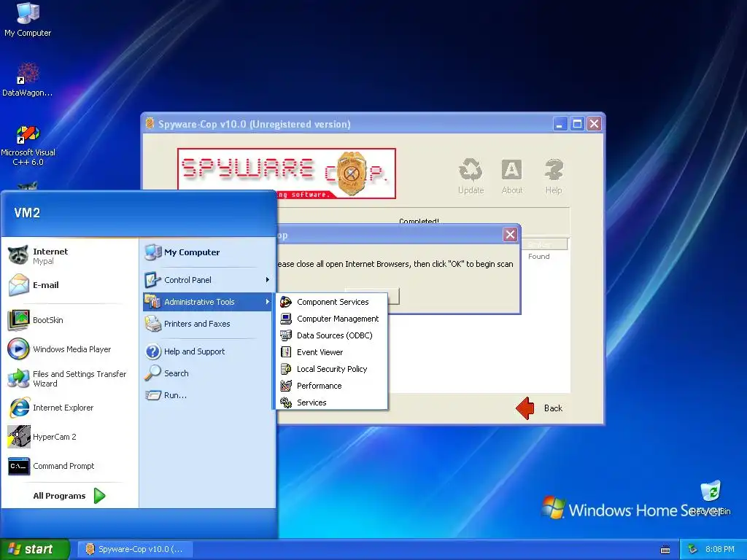Viewport: 747px width, 560px height.
Task: Launch Microsoft Visual C++ 6.0 desktop shortcut
Action: click(x=28, y=145)
